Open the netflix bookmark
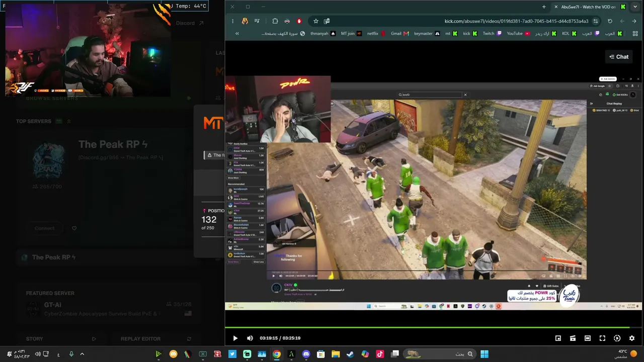The height and width of the screenshot is (362, 644). click(376, 34)
